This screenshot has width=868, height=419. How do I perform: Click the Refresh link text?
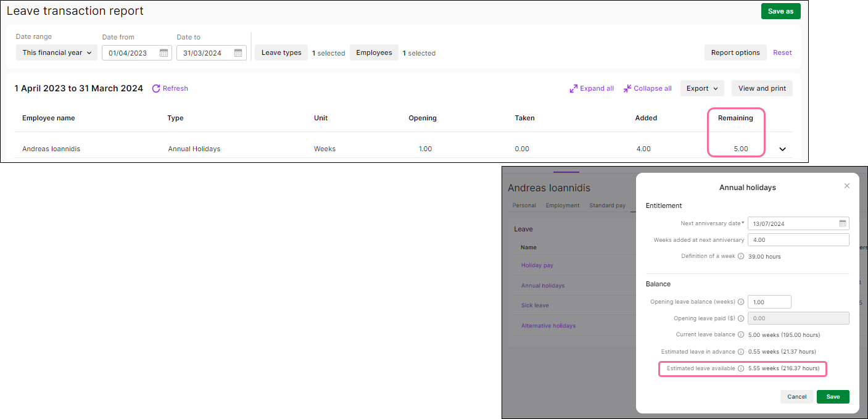[175, 88]
